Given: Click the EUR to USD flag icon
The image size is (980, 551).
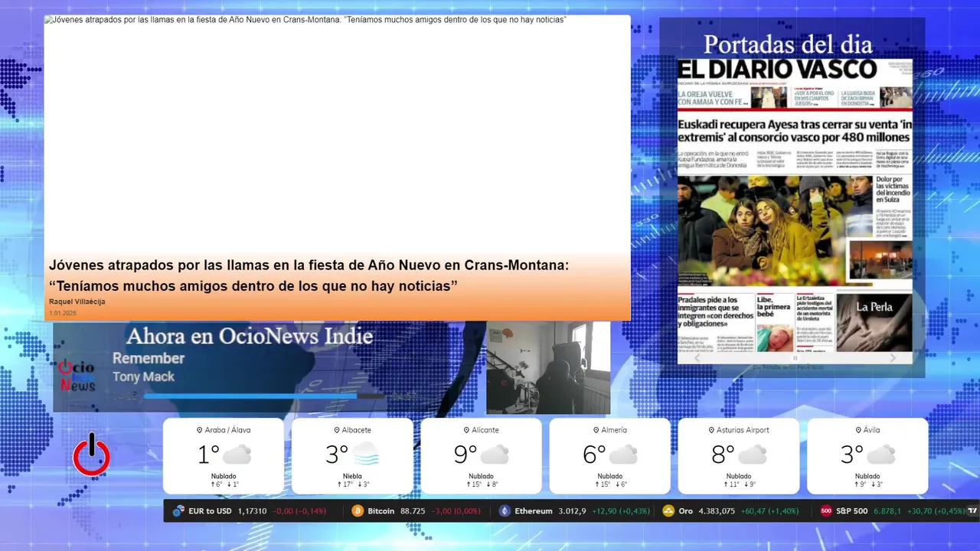Looking at the screenshot, I should tap(178, 510).
